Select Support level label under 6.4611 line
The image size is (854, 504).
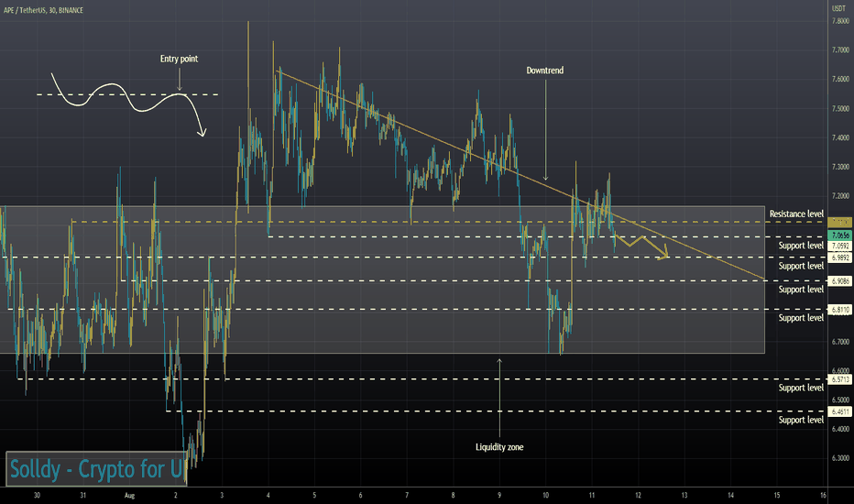pos(801,420)
